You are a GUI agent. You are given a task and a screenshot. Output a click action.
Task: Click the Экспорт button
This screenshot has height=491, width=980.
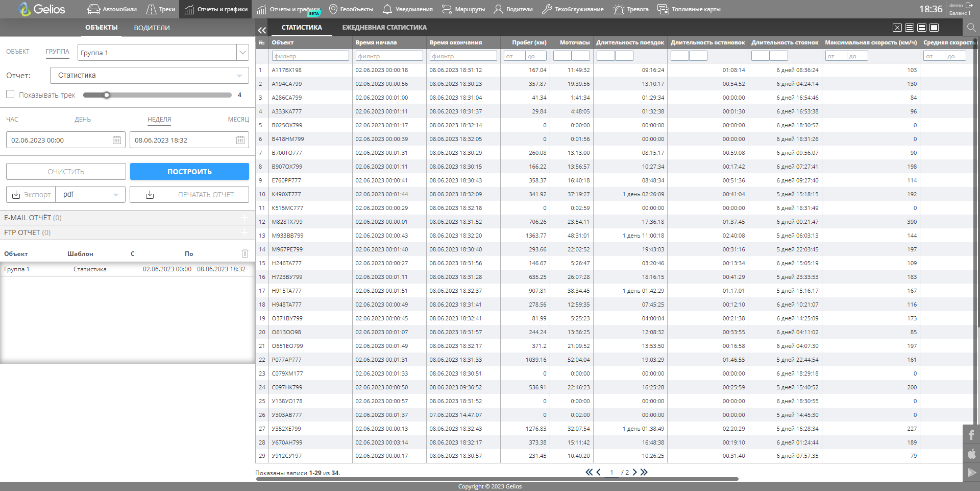[32, 195]
